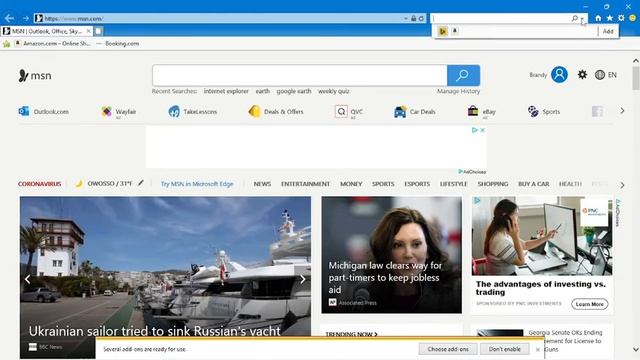Open a new browser tab
The width and height of the screenshot is (640, 360).
click(x=98, y=31)
